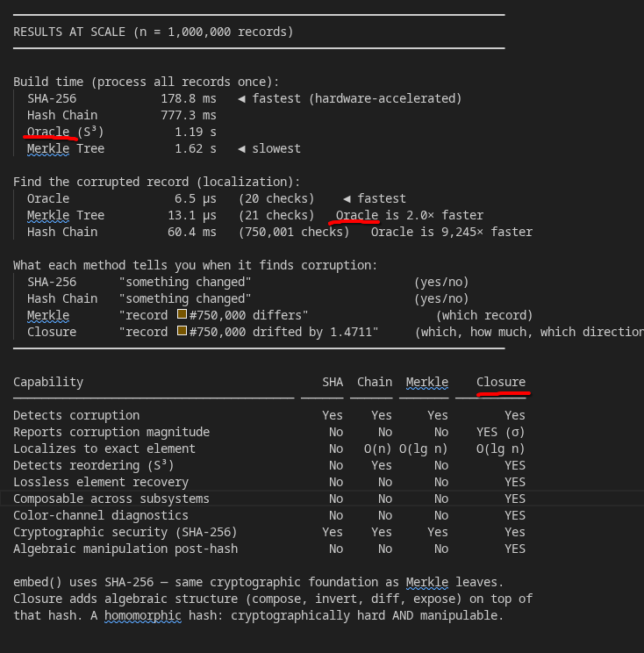Click the row label "Composable across subsystems"
The height and width of the screenshot is (653, 644).
(111, 499)
